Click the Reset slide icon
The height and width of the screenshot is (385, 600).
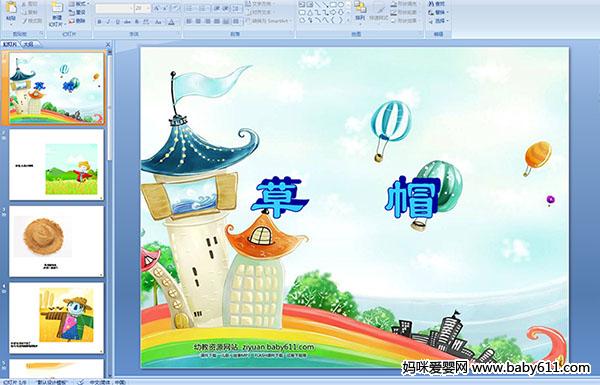tap(77, 12)
